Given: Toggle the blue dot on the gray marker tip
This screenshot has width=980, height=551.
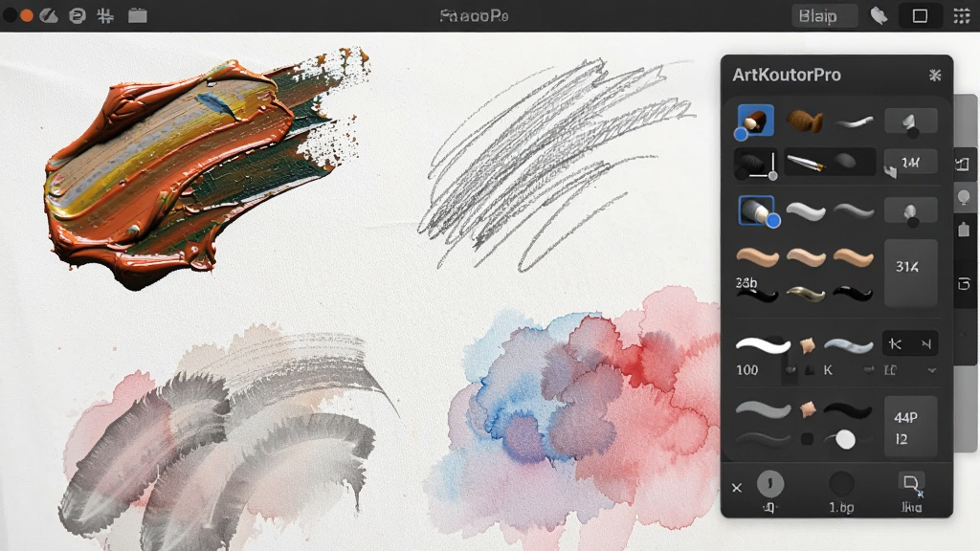Looking at the screenshot, I should tap(773, 221).
